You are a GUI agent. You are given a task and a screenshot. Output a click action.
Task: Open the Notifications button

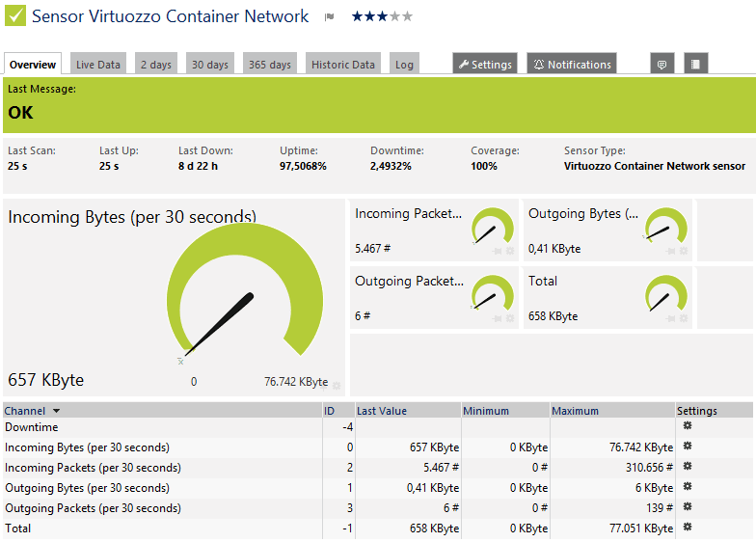pos(572,64)
